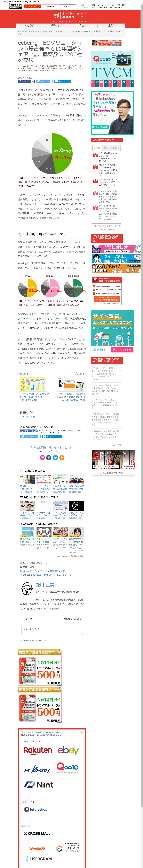The image size is (143, 868).
Task: Open the サイト改善 Usergram banner
Action: [x=113, y=332]
